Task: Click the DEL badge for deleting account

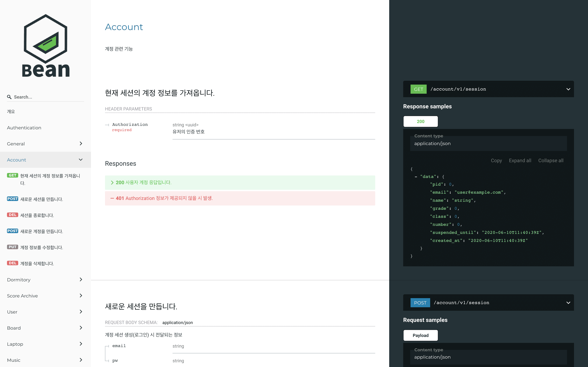Action: coord(12,263)
